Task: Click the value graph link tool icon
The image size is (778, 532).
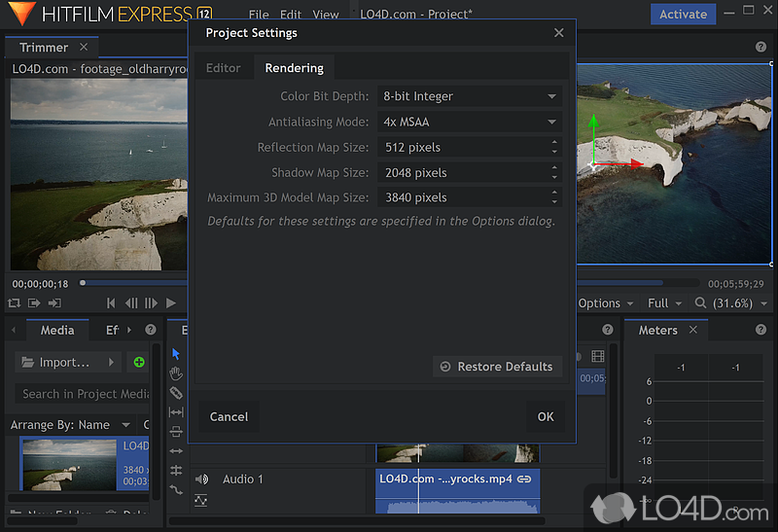Action: (x=176, y=490)
